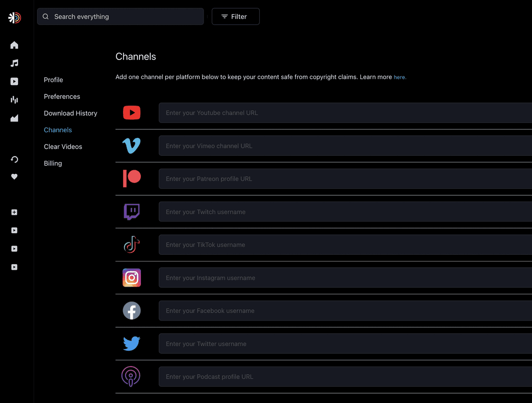Click the TikTok platform icon
This screenshot has width=532, height=403.
click(x=132, y=245)
